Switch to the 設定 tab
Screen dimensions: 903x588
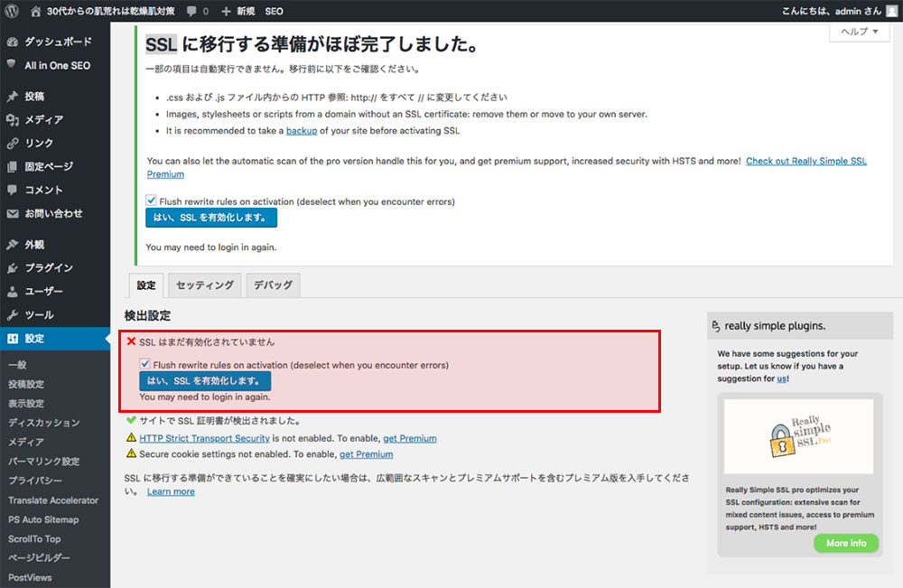coord(146,285)
